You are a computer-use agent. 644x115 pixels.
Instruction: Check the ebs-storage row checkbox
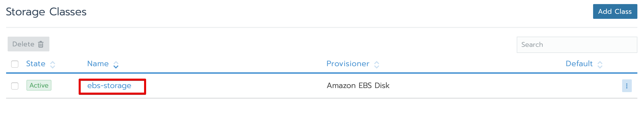pyautogui.click(x=15, y=86)
